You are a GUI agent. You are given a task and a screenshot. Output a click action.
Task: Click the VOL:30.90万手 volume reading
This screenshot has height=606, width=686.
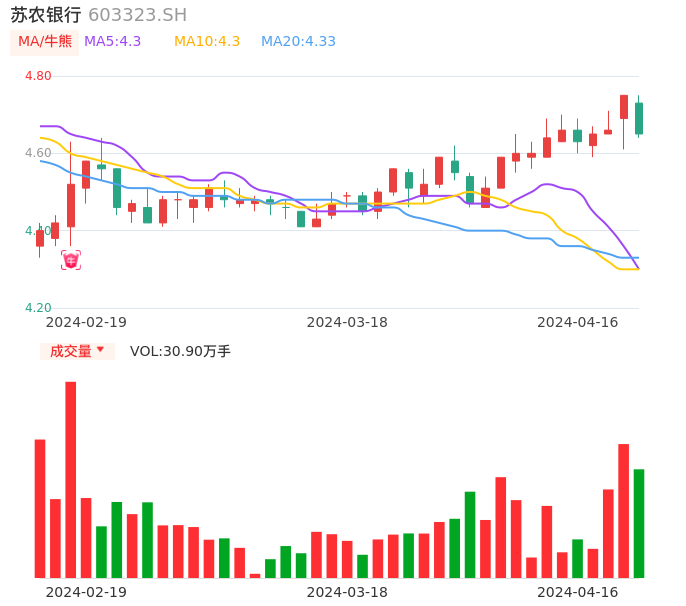point(180,351)
